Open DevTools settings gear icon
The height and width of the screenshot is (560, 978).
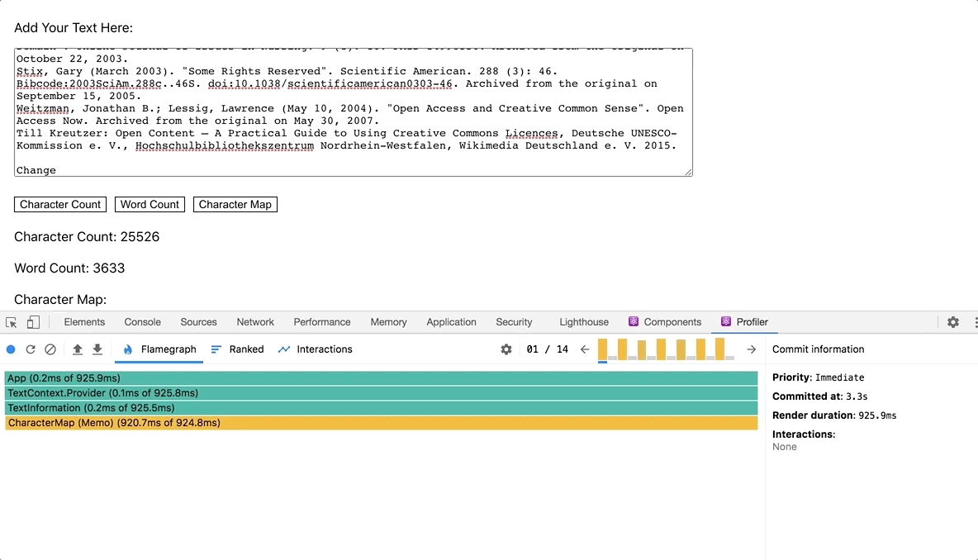pyautogui.click(x=953, y=322)
